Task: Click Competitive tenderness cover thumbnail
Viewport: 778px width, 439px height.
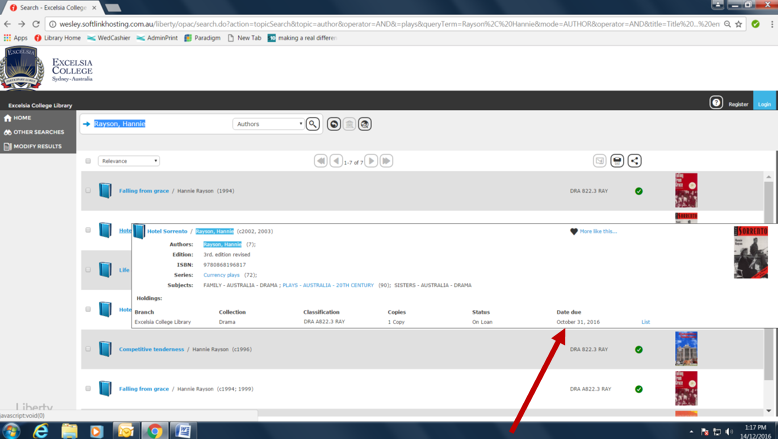Action: click(686, 349)
